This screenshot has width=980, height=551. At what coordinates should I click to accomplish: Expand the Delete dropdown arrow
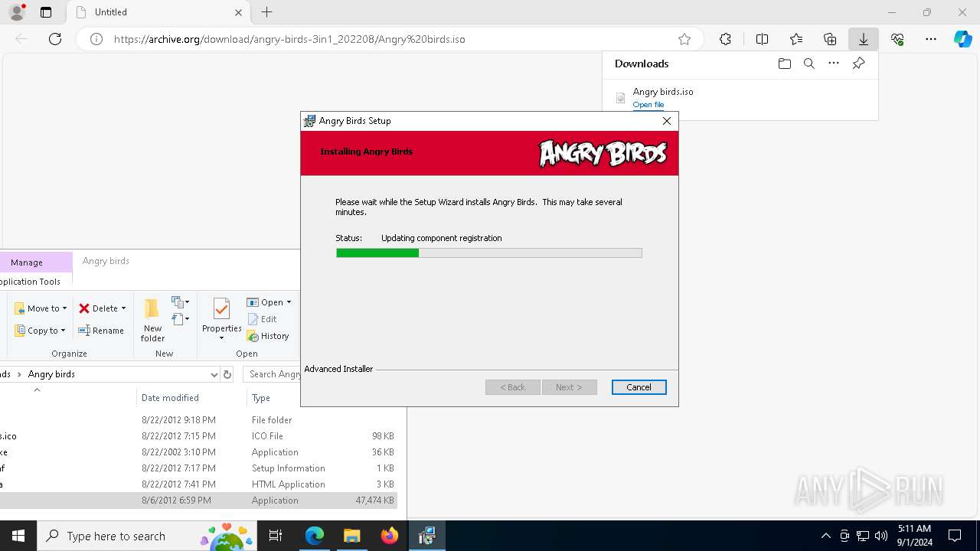point(124,308)
